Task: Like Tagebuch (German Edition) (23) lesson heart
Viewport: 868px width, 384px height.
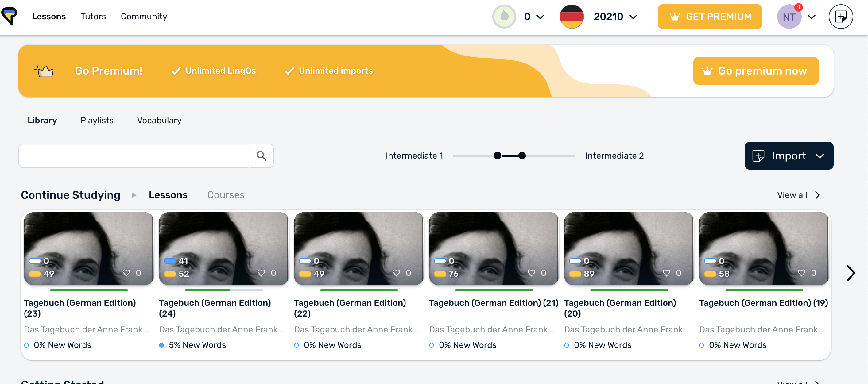Action: pyautogui.click(x=126, y=272)
